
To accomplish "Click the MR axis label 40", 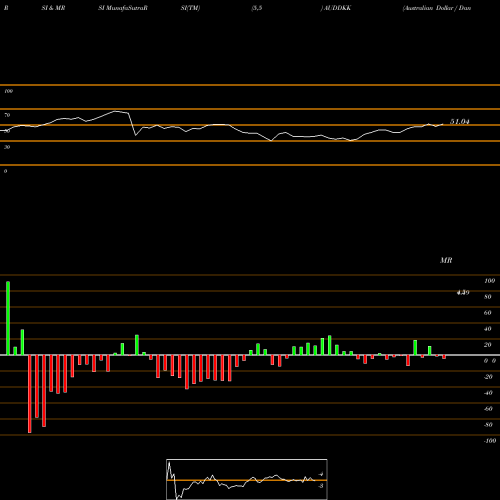I will pos(488,329).
